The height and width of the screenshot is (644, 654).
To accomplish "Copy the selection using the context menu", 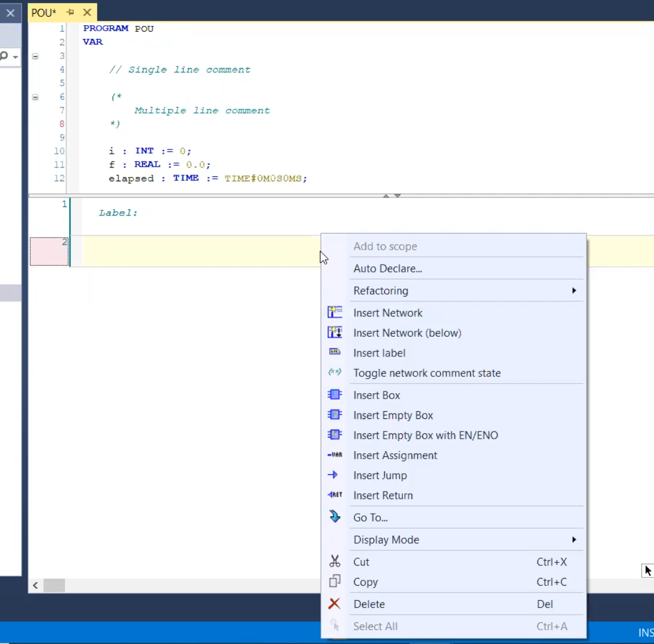I will coord(365,582).
